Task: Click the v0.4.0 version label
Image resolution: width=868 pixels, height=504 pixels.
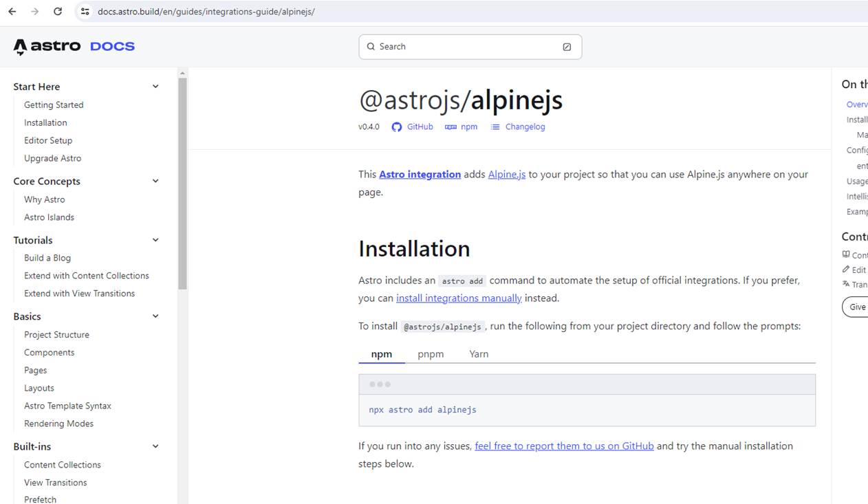Action: tap(369, 127)
